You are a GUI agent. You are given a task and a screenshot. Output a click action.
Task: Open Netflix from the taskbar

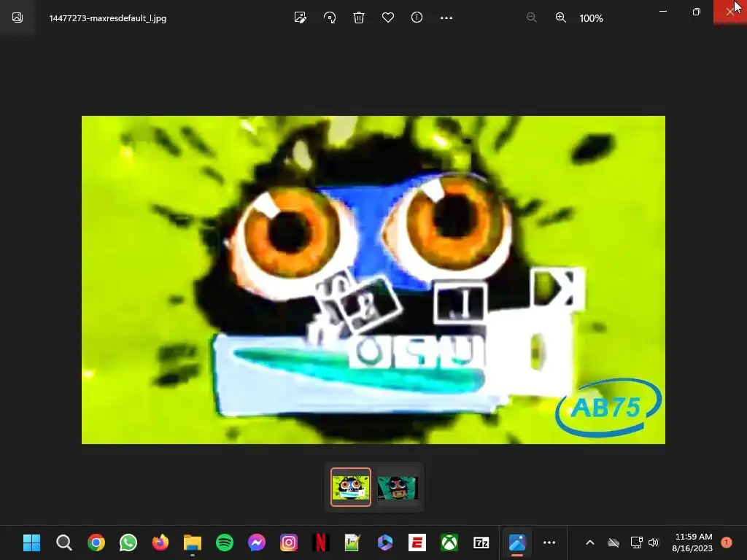coord(321,542)
